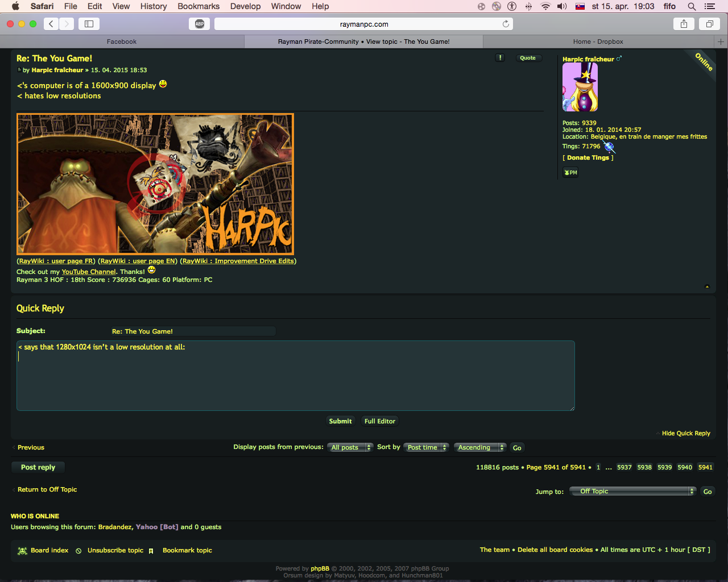
Task: Send PM to Harpic fraicheur
Action: [x=570, y=173]
